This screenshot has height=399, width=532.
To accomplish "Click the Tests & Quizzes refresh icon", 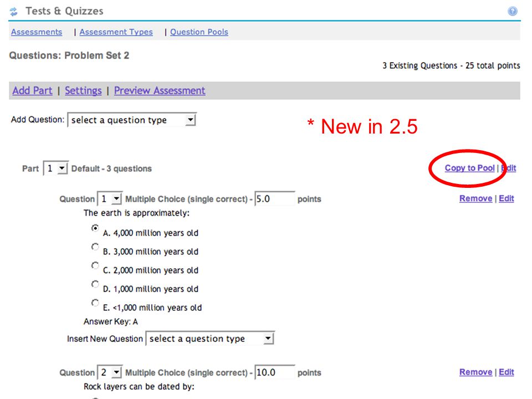I will coord(13,12).
